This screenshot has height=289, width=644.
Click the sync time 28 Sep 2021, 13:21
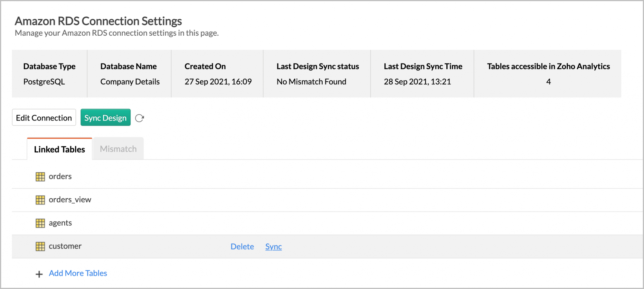click(417, 82)
